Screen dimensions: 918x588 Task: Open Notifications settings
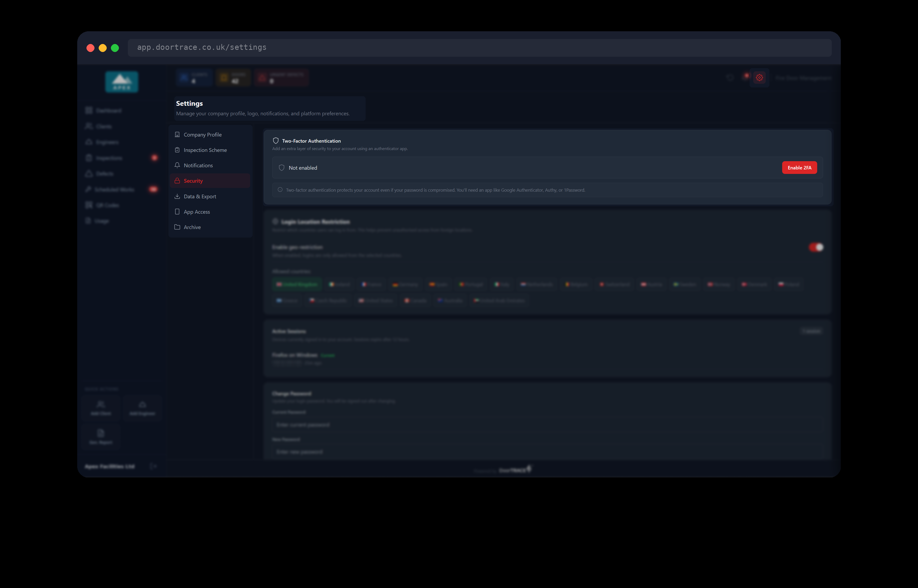click(x=210, y=165)
